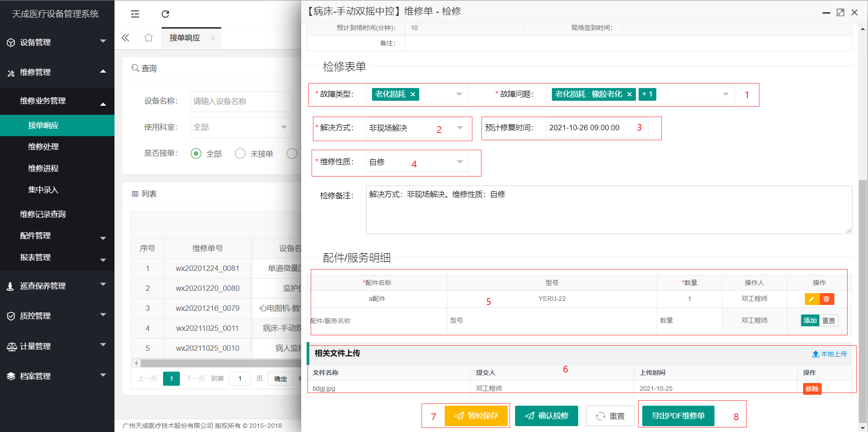The height and width of the screenshot is (432, 868).
Task: Open the 故障问题 dropdown
Action: tap(726, 94)
